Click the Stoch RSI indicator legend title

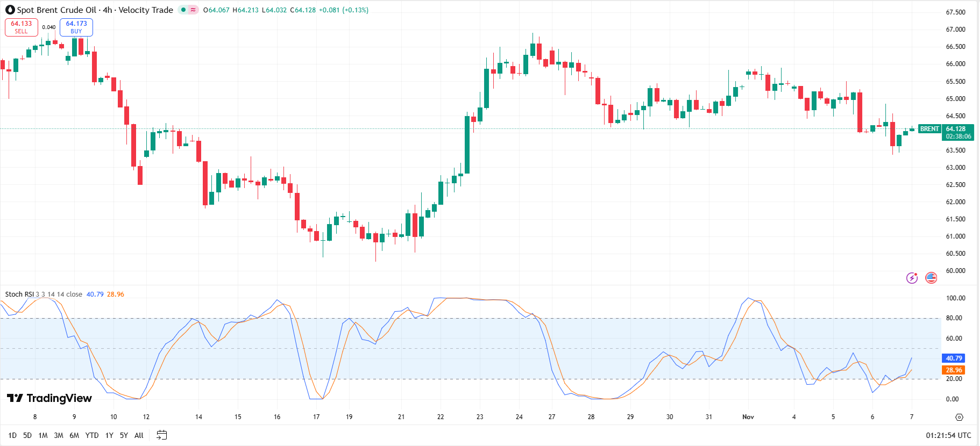[19, 294]
